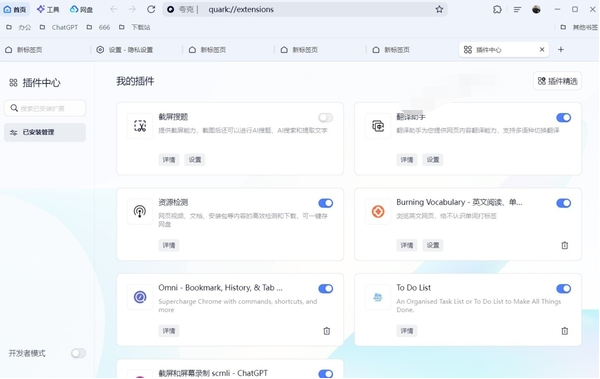
Task: Delete the Burning Vocabulary extension
Action: 565,245
